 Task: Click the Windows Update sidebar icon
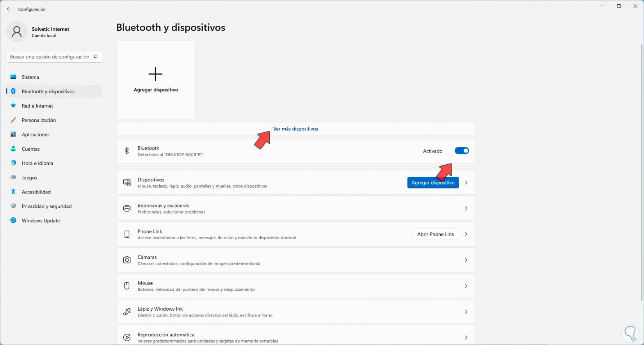(x=13, y=221)
